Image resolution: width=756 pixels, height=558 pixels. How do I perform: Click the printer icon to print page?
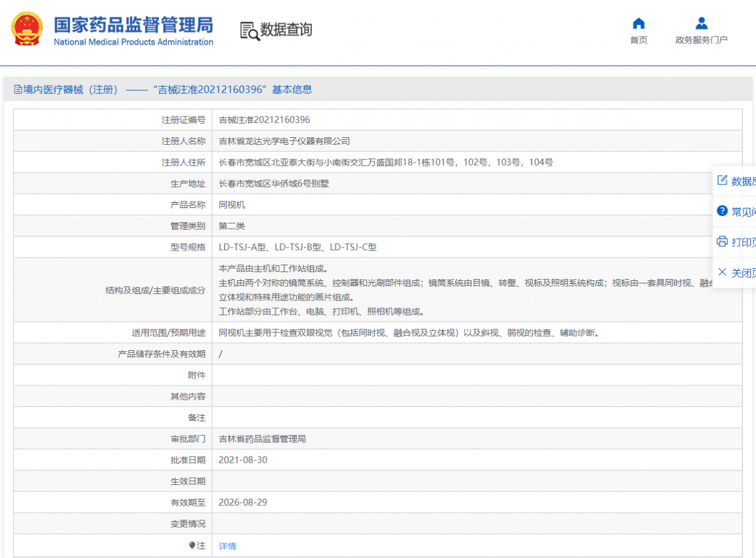tap(723, 242)
